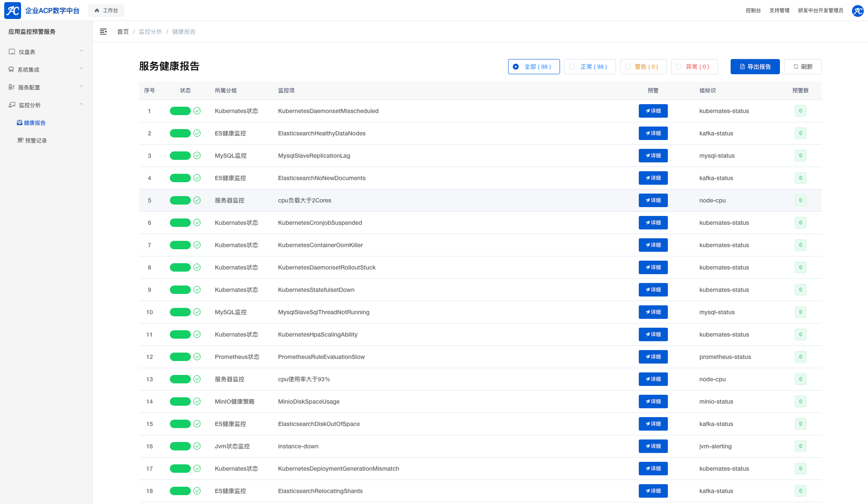Collapse the 监控分析 menu chevron

click(x=81, y=104)
